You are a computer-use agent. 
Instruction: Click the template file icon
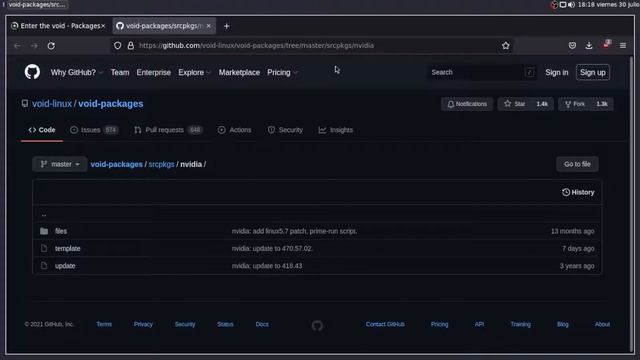pos(44,248)
